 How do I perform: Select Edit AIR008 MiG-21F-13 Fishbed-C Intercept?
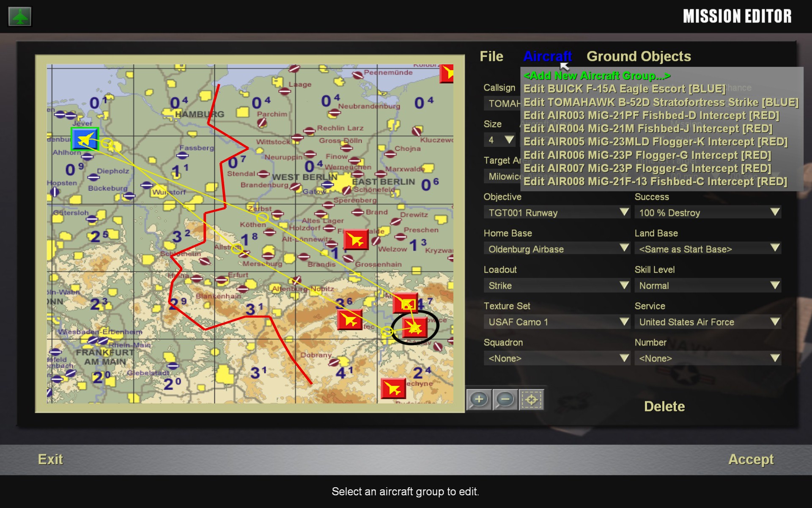(656, 181)
